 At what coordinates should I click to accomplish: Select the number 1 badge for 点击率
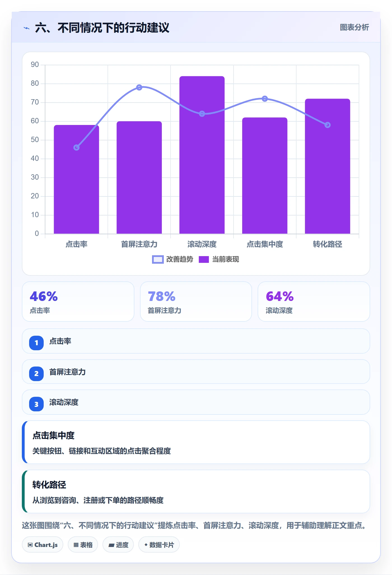36,343
